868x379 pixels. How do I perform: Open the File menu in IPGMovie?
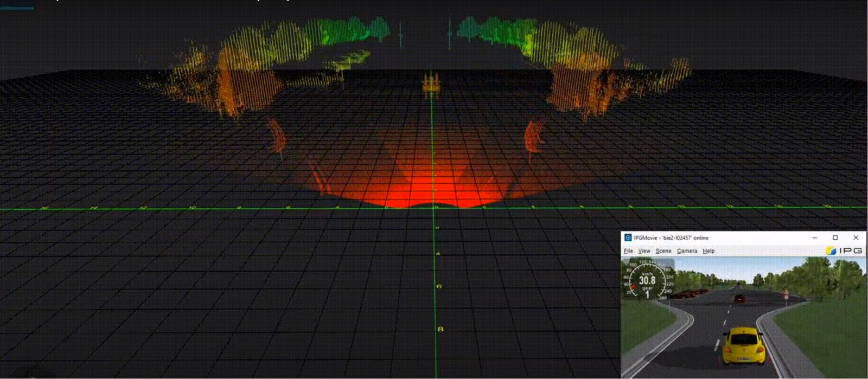628,251
